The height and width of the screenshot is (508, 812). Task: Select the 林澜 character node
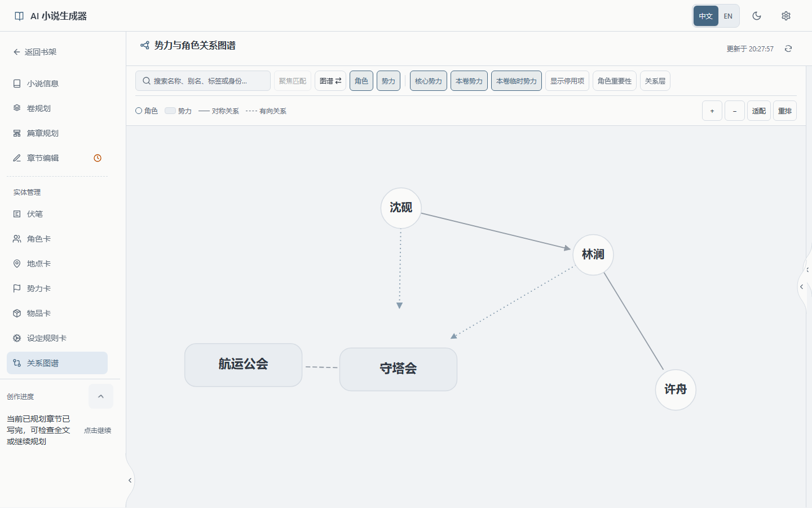click(x=593, y=255)
